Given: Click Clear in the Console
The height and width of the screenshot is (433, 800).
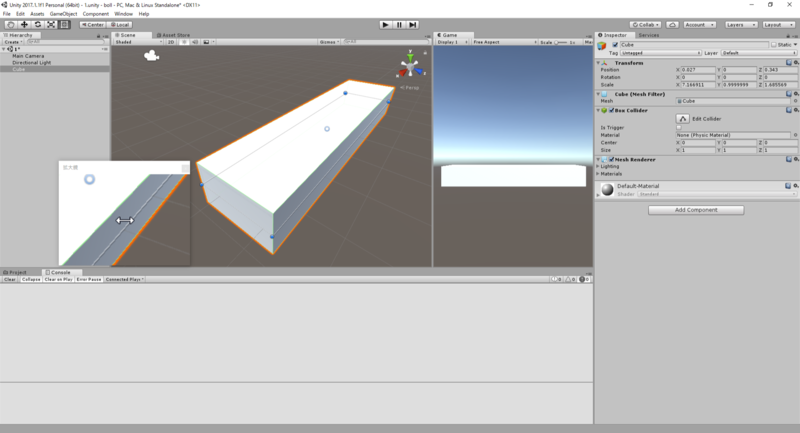Looking at the screenshot, I should pyautogui.click(x=10, y=279).
